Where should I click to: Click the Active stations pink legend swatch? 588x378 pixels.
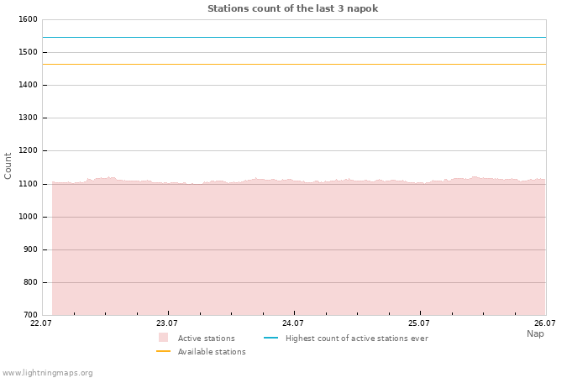163,338
